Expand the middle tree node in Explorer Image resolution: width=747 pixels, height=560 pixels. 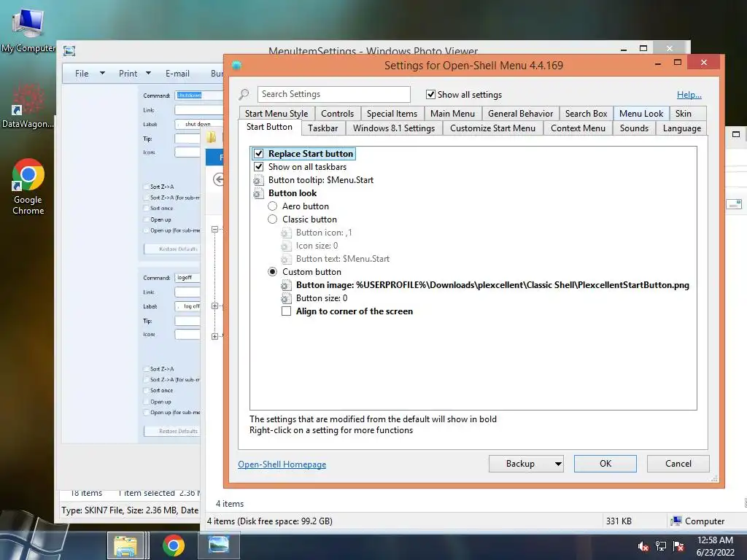click(x=215, y=306)
